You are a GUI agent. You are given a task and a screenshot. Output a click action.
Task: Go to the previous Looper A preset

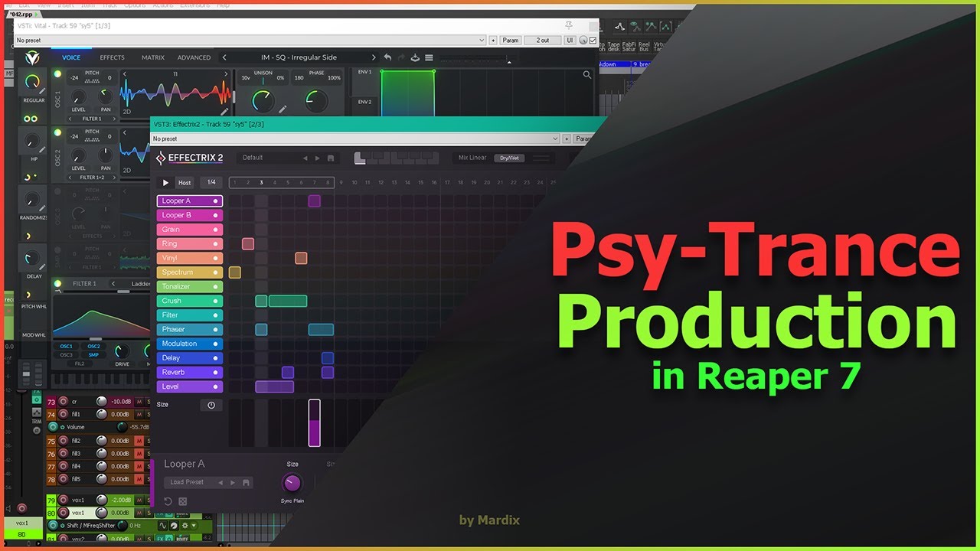click(220, 483)
